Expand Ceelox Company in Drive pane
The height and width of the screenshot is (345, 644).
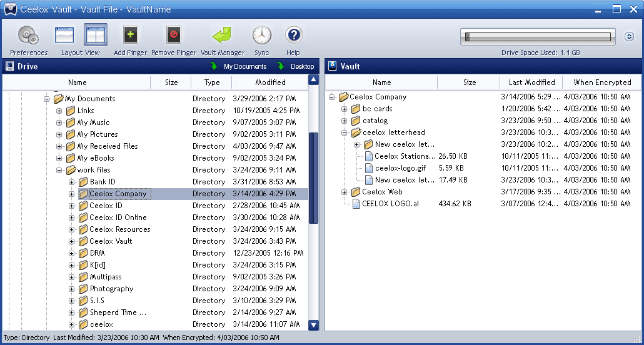coord(72,194)
